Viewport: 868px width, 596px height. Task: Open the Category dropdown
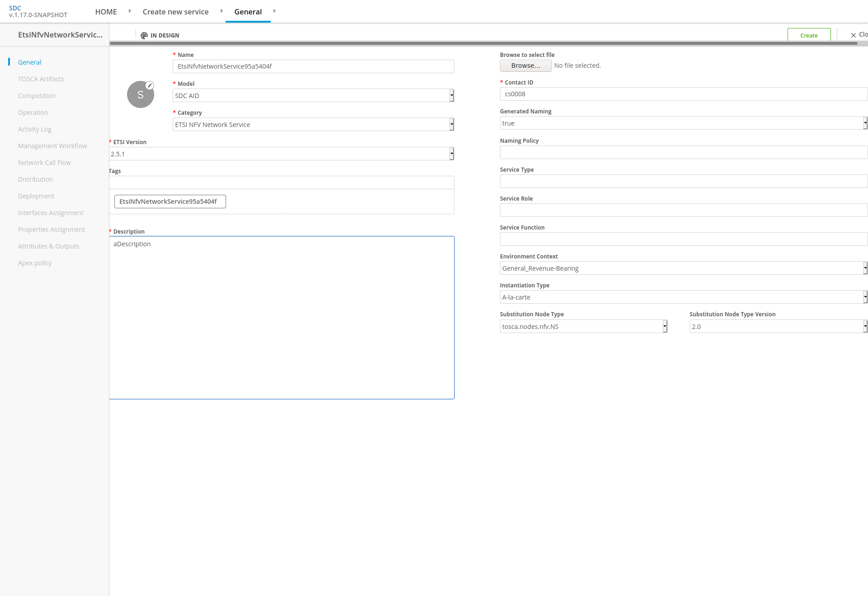click(x=313, y=124)
